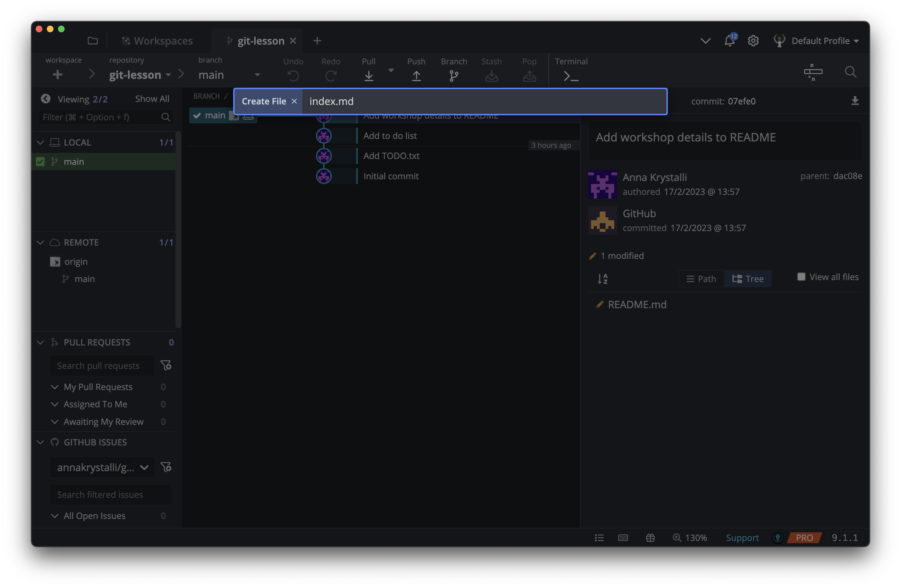Open pull request filter icon

pos(166,365)
